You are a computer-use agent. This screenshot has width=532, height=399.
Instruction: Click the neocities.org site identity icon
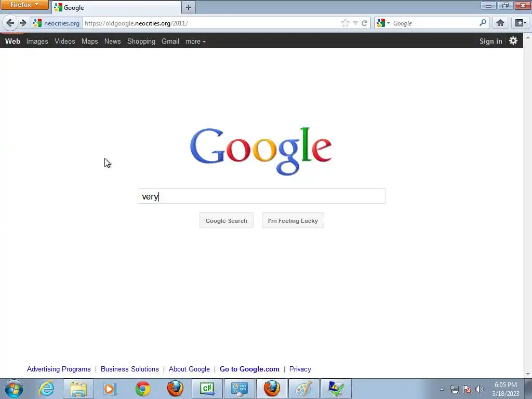click(x=56, y=23)
